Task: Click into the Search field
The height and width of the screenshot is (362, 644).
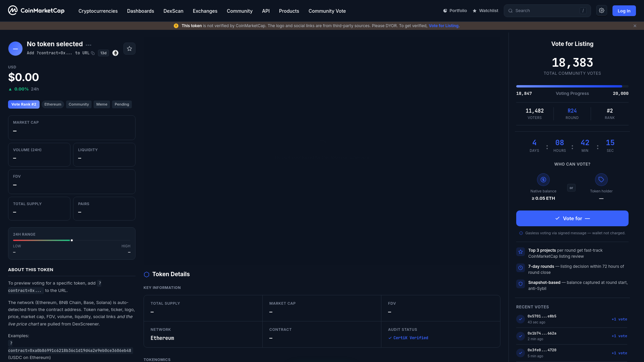Action: click(547, 11)
